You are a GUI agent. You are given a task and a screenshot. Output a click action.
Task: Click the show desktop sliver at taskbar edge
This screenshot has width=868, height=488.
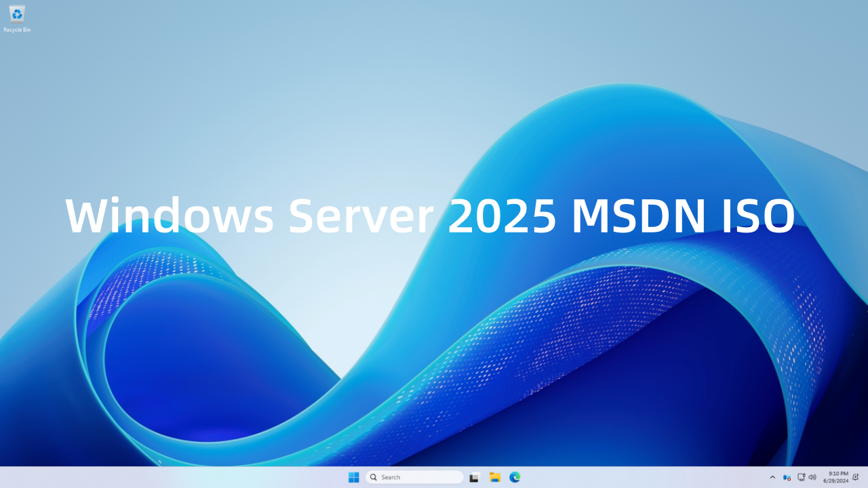click(866, 477)
